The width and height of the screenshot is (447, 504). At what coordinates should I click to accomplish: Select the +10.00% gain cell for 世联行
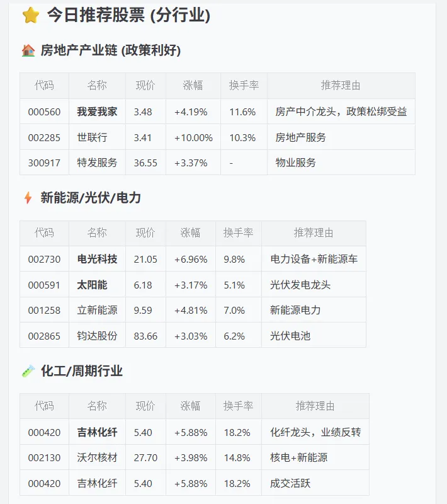click(x=193, y=137)
